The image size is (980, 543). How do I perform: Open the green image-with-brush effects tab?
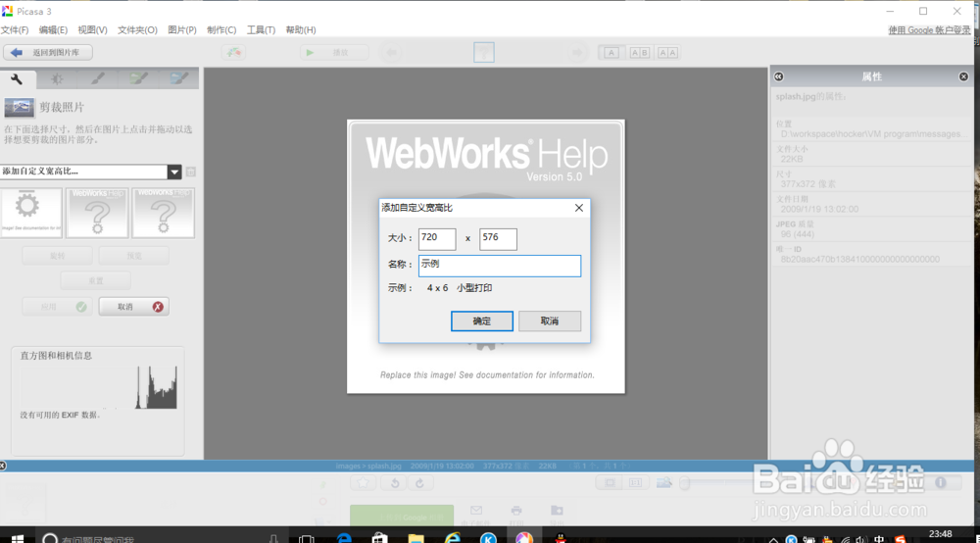[x=138, y=78]
